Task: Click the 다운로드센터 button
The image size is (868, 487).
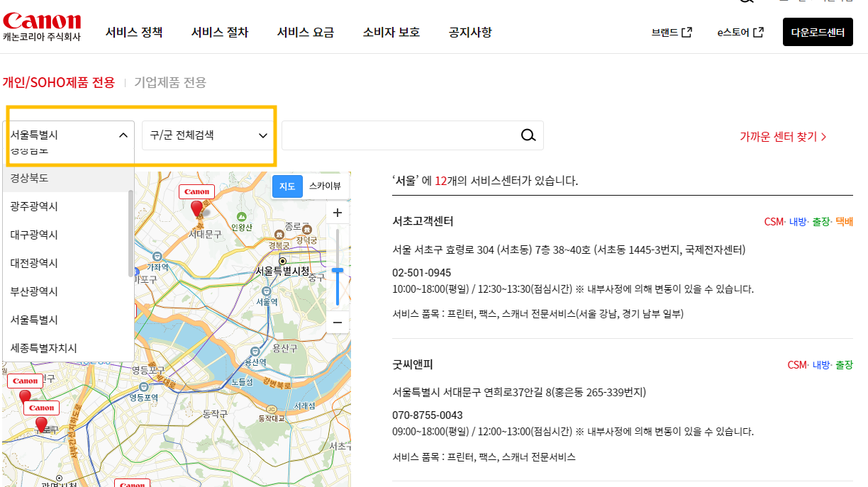Action: click(x=817, y=32)
